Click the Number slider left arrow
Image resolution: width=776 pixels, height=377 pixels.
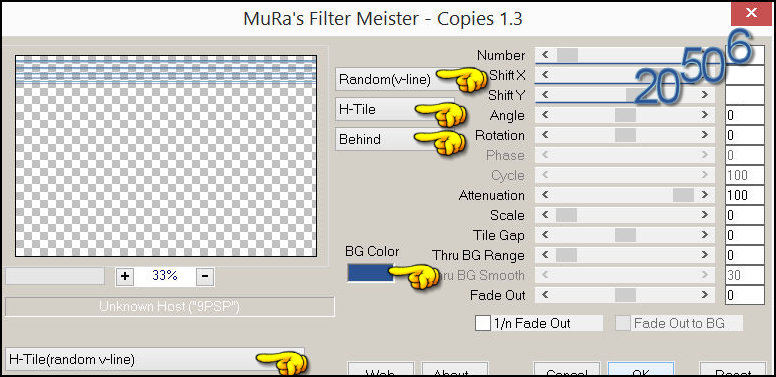tap(545, 55)
